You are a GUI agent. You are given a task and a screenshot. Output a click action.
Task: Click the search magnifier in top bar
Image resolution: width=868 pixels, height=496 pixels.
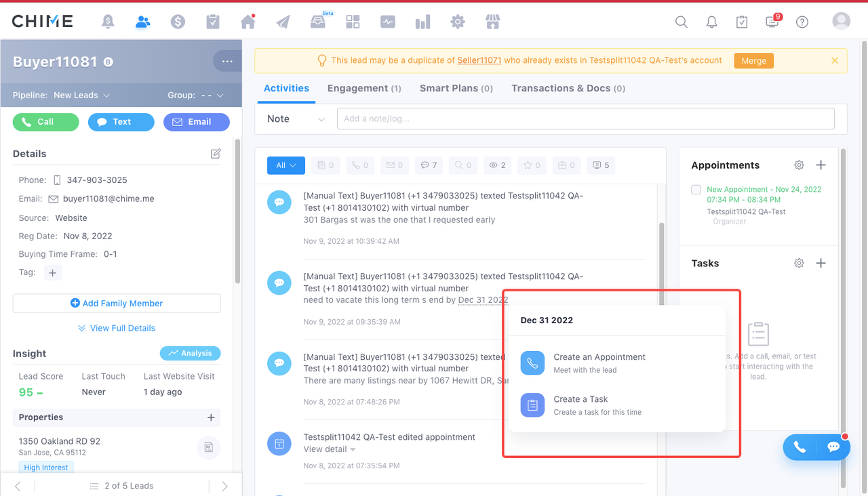click(682, 22)
